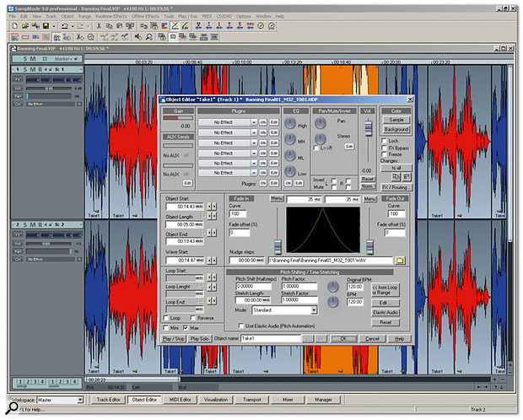The width and height of the screenshot is (523, 420).
Task: Open the Range menu
Action: pos(84,16)
